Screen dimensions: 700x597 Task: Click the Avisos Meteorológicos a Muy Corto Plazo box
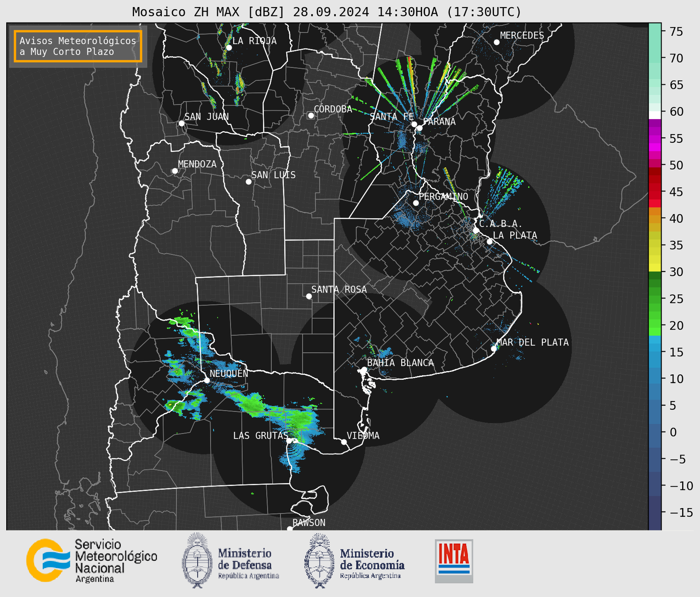pos(78,46)
